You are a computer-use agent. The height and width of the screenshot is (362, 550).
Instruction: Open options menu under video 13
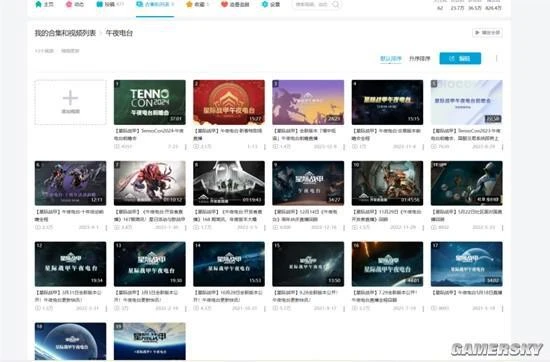(x=186, y=308)
